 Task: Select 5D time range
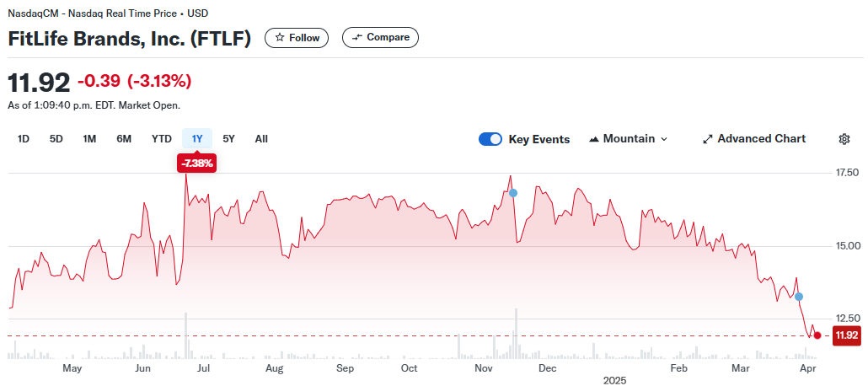click(56, 139)
